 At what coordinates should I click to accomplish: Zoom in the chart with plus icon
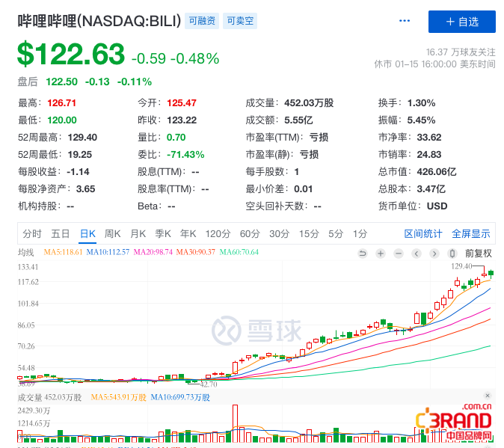[x=380, y=253]
